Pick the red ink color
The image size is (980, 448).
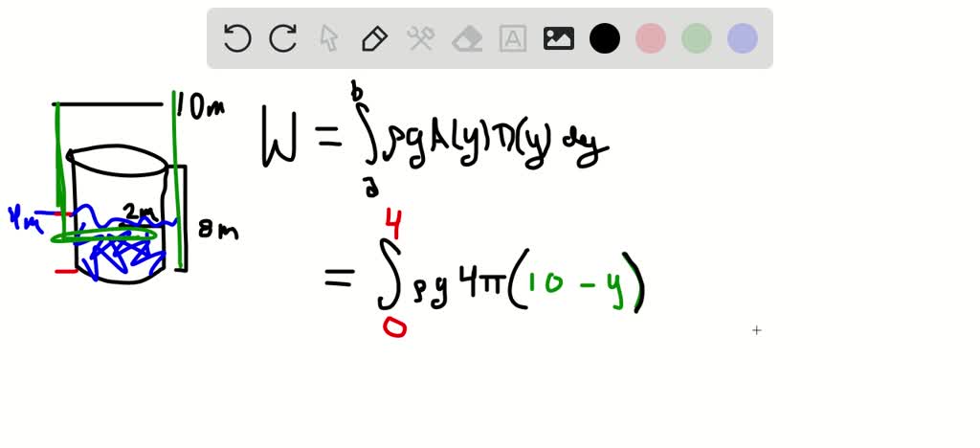(x=651, y=38)
